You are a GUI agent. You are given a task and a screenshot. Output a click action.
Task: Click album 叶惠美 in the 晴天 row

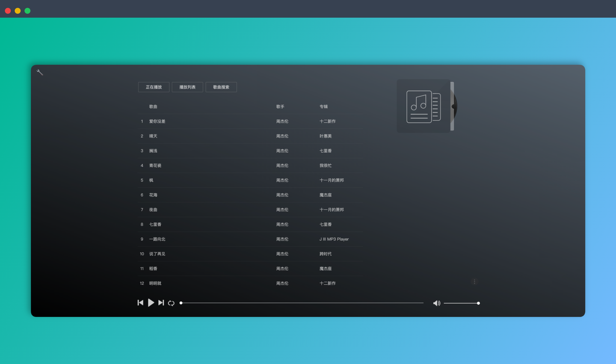click(x=326, y=136)
